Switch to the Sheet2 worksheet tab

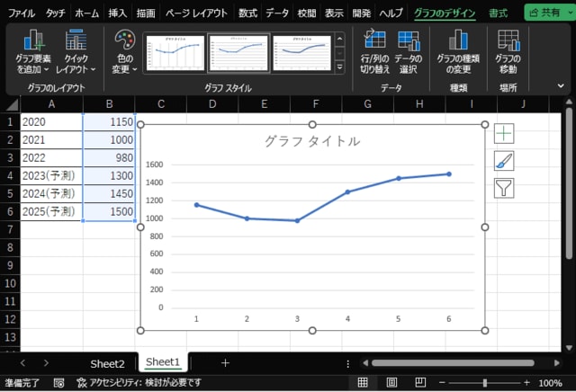click(107, 363)
